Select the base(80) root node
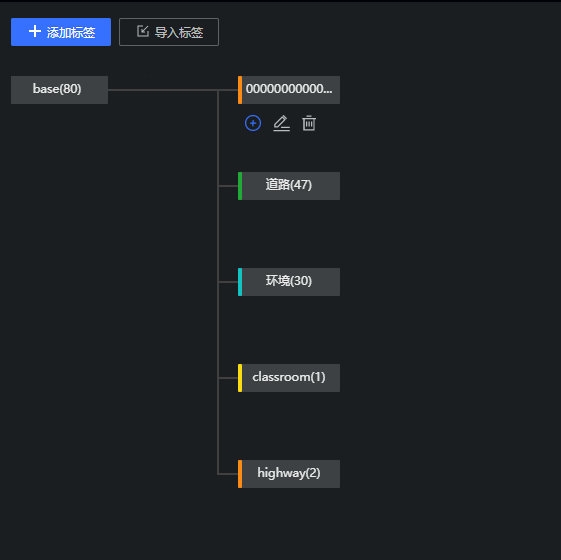The height and width of the screenshot is (560, 561). pyautogui.click(x=59, y=90)
